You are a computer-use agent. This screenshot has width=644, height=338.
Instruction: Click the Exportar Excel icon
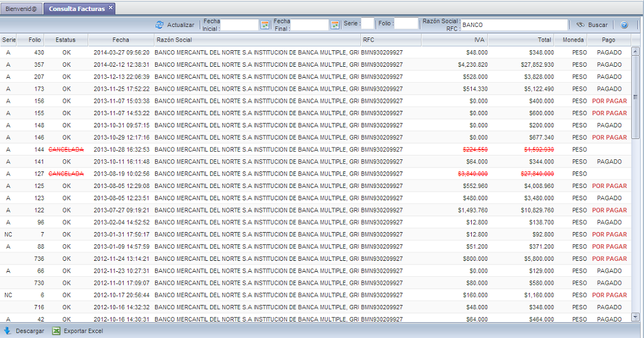pyautogui.click(x=56, y=331)
